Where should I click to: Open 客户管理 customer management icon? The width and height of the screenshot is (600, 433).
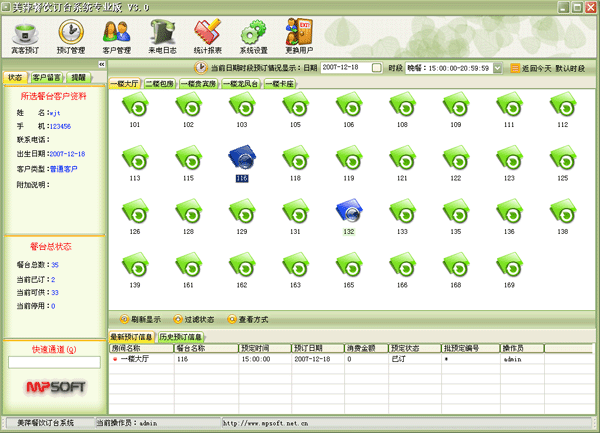tap(117, 35)
